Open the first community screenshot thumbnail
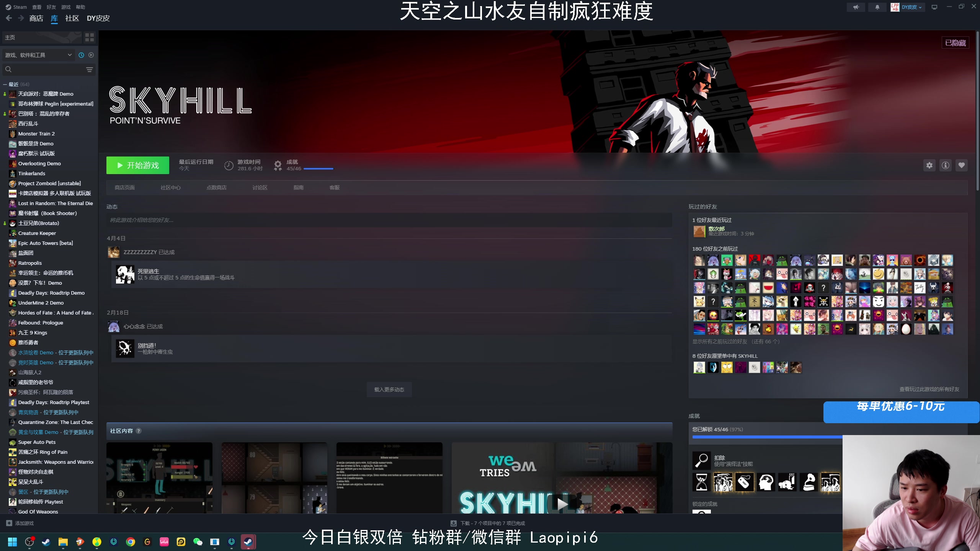 159,478
